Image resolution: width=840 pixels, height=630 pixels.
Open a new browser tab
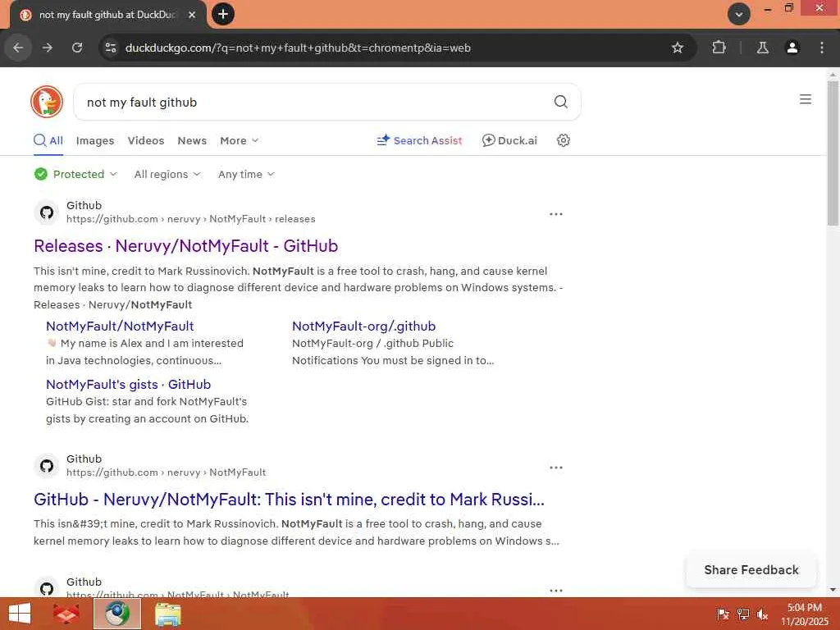[223, 14]
